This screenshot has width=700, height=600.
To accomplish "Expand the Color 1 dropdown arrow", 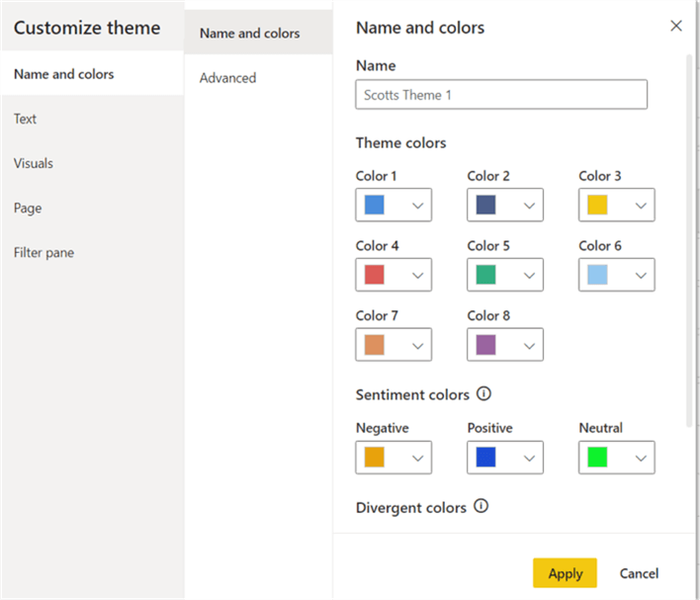I will (x=417, y=206).
